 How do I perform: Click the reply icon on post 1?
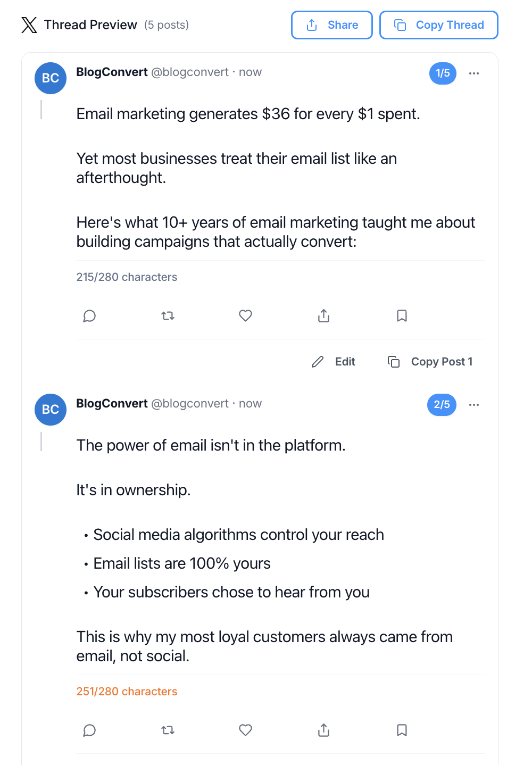pos(89,316)
